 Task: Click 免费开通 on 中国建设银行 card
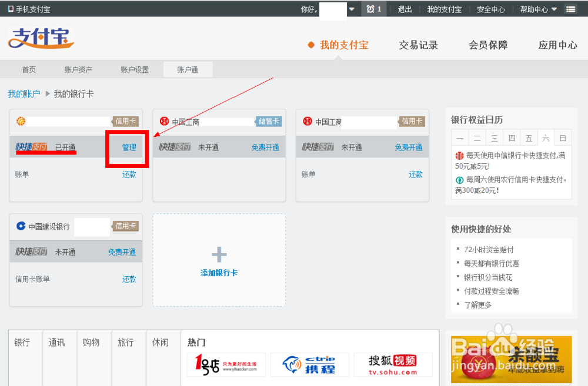click(x=122, y=252)
